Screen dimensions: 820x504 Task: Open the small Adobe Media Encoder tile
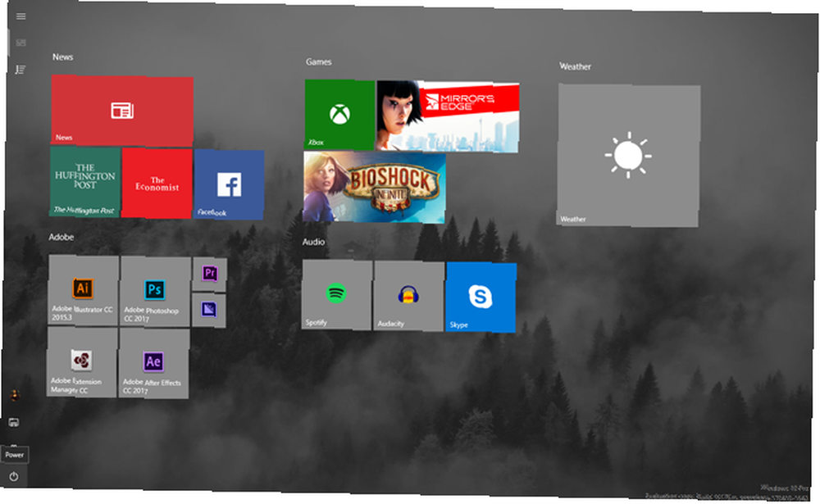(x=209, y=310)
